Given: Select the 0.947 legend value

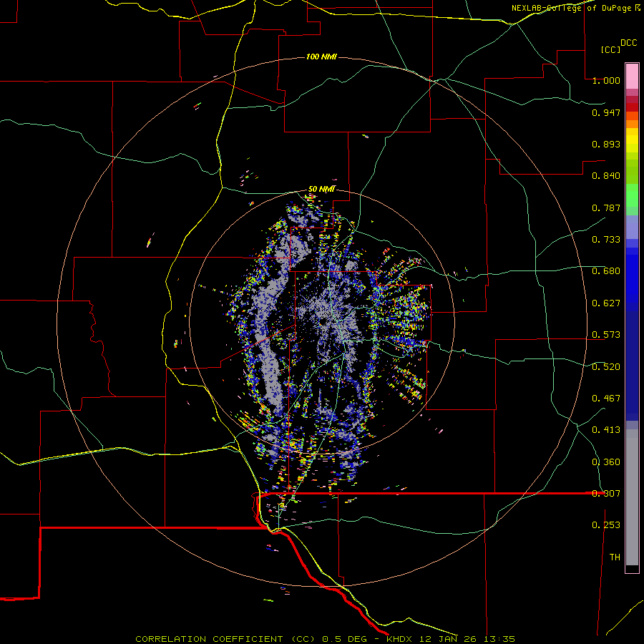Looking at the screenshot, I should (x=606, y=112).
